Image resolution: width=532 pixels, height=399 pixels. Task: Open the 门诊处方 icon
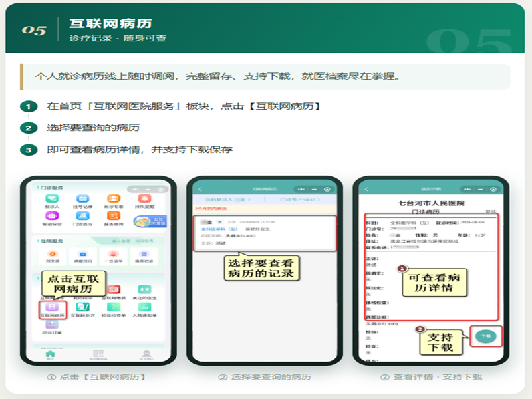82,216
